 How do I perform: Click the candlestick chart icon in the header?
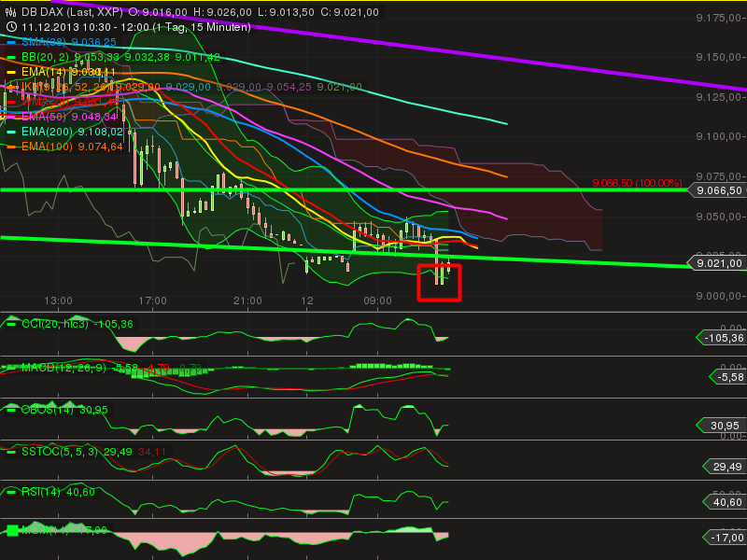(12, 12)
